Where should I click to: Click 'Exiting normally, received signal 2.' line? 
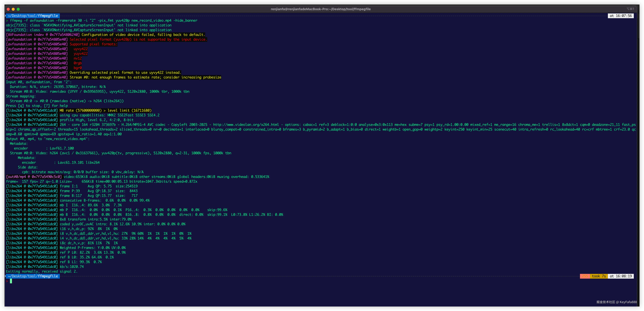[x=42, y=272]
